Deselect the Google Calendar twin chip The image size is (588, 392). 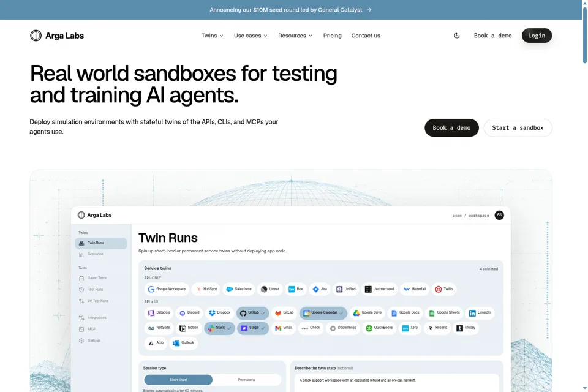[323, 313]
